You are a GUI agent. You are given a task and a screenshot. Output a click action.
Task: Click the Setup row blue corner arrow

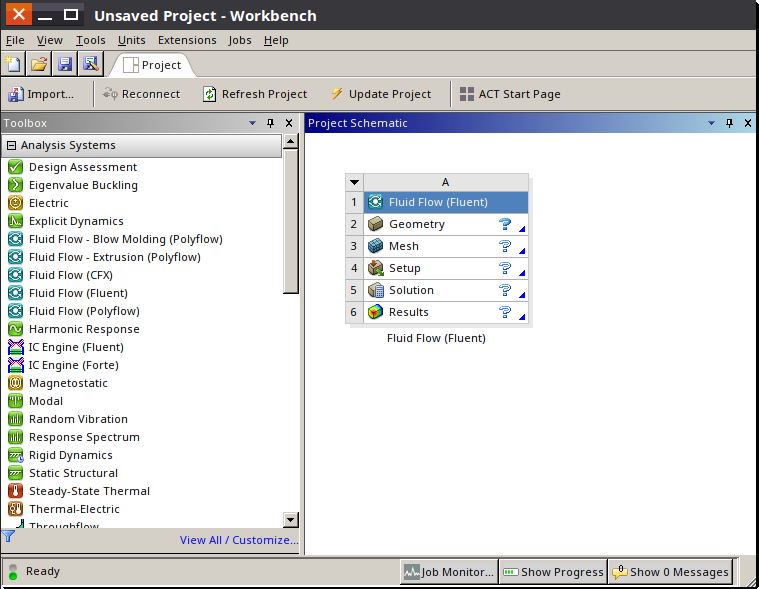click(x=522, y=272)
